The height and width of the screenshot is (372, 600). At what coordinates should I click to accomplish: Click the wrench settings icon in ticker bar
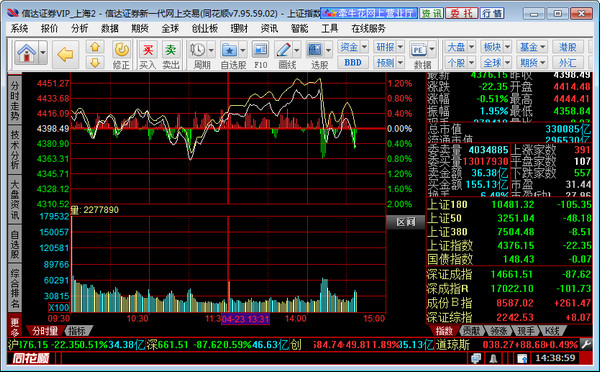pyautogui.click(x=586, y=344)
